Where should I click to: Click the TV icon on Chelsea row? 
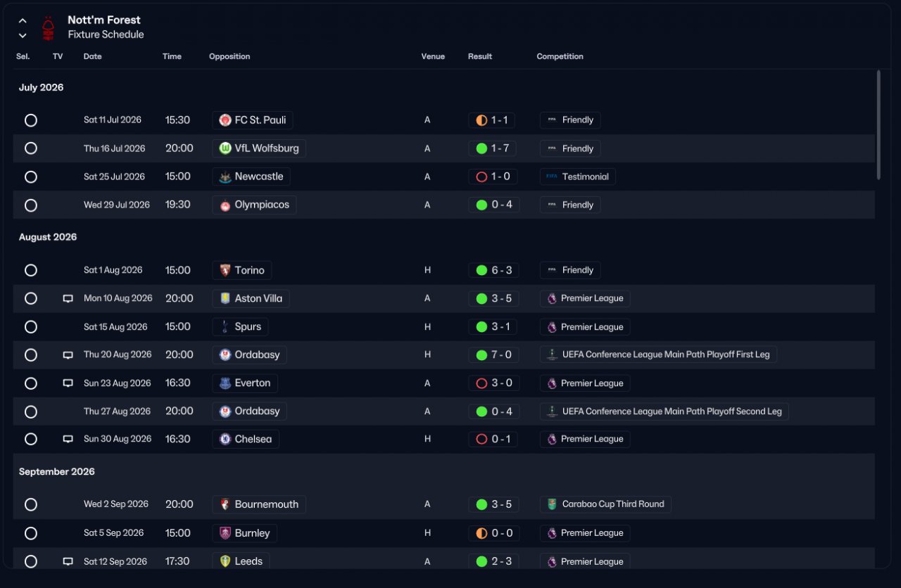click(68, 439)
